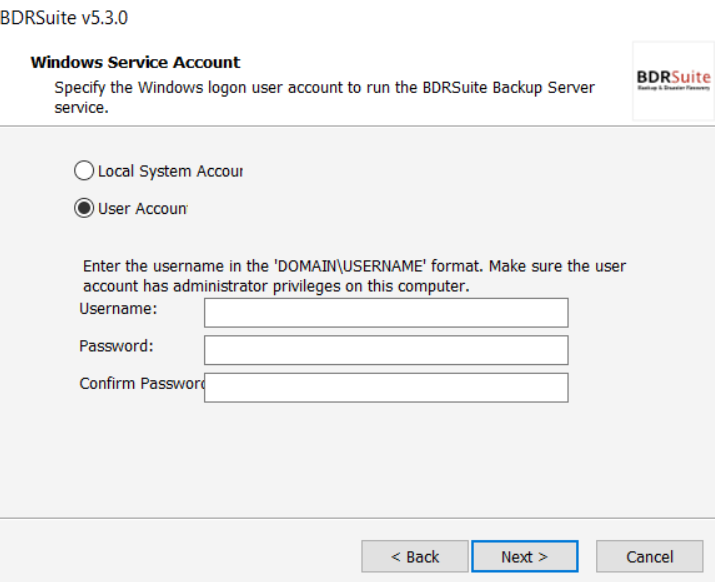This screenshot has width=715, height=582.
Task: Proceed with the Next > button
Action: pyautogui.click(x=525, y=556)
